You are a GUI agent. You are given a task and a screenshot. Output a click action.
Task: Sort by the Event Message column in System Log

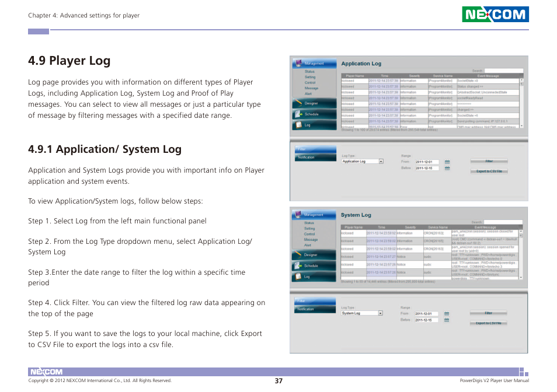(x=485, y=227)
